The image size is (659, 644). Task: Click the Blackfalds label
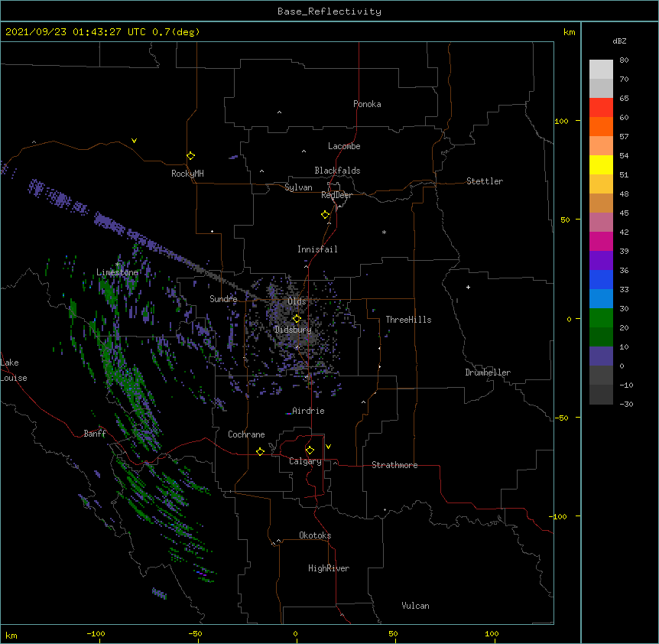pyautogui.click(x=337, y=171)
